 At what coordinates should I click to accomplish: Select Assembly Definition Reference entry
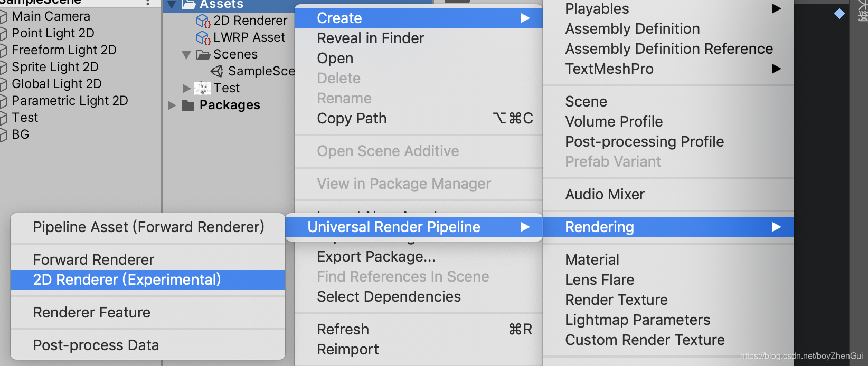[x=668, y=49]
